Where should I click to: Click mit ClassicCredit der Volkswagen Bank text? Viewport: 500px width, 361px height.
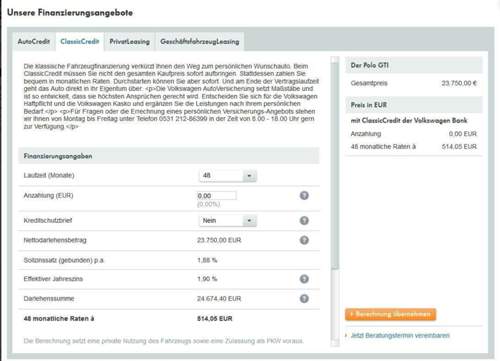(x=409, y=120)
